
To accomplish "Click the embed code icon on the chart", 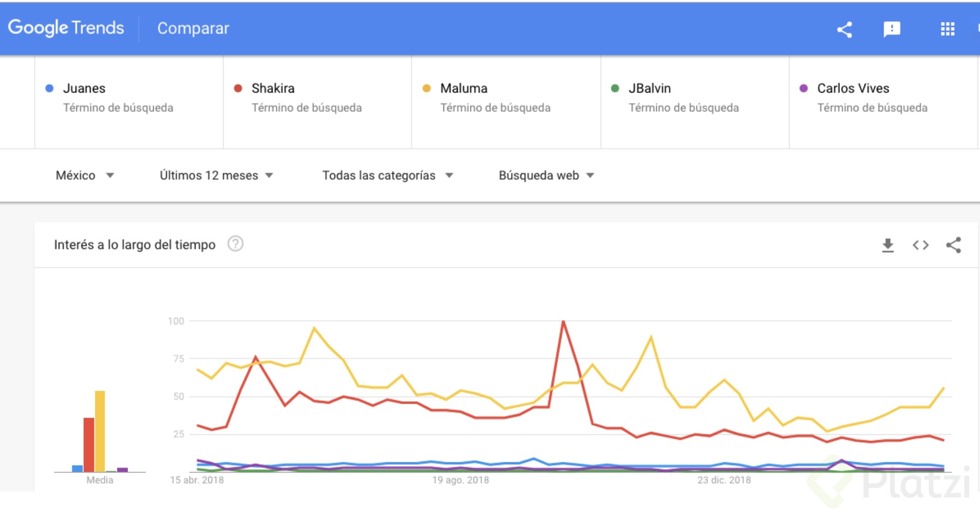I will [920, 245].
